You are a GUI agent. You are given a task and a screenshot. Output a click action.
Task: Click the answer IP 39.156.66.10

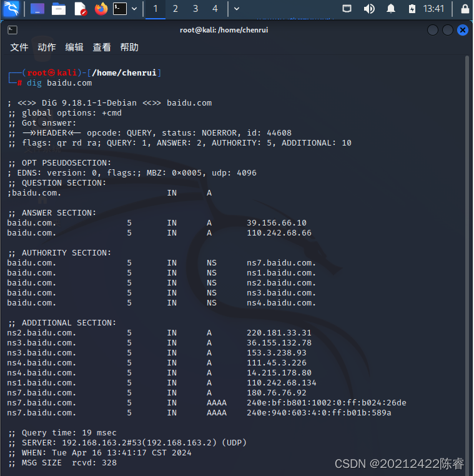277,223
